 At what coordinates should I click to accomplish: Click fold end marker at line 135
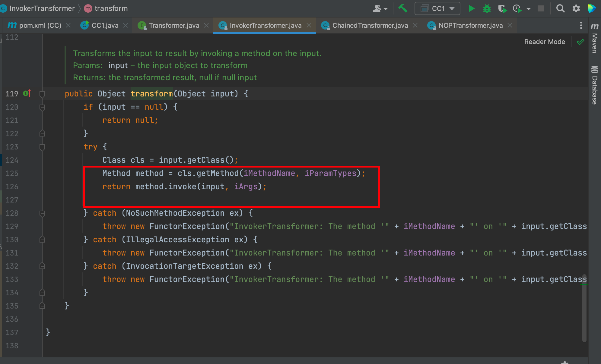pos(42,306)
